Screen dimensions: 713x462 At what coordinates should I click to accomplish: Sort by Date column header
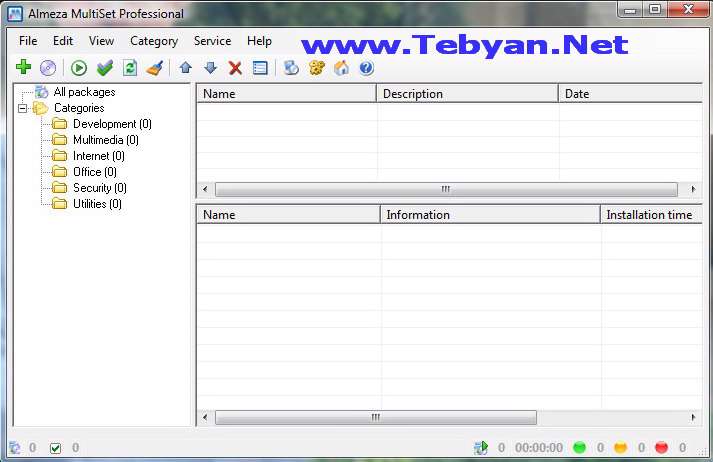click(x=631, y=94)
